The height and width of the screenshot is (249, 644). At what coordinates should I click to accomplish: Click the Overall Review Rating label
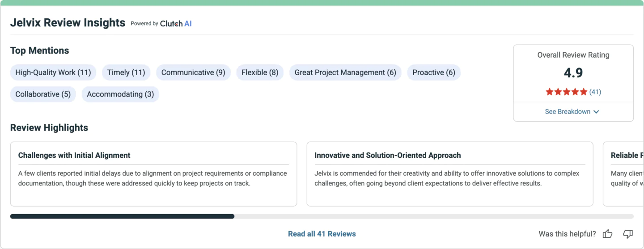573,55
